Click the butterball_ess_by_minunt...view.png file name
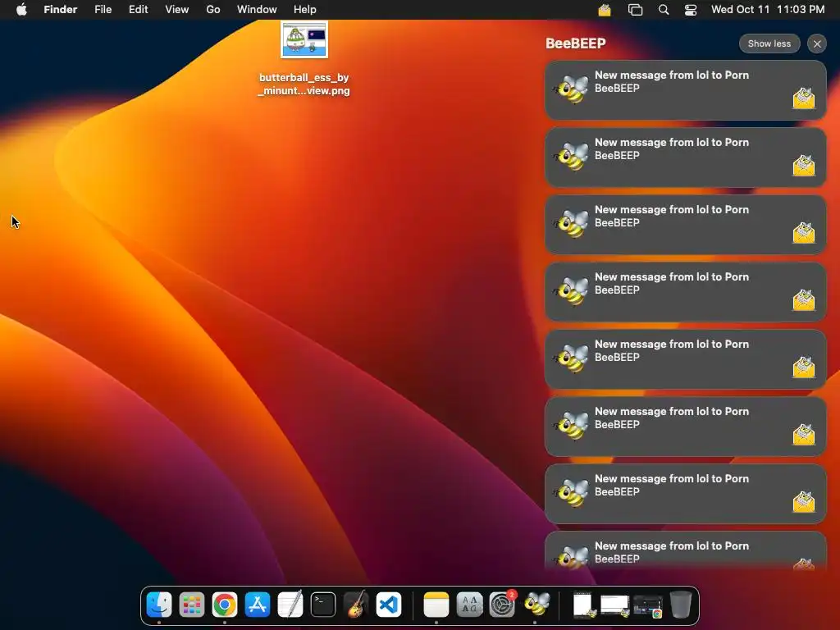Viewport: 840px width, 630px height. coord(304,84)
